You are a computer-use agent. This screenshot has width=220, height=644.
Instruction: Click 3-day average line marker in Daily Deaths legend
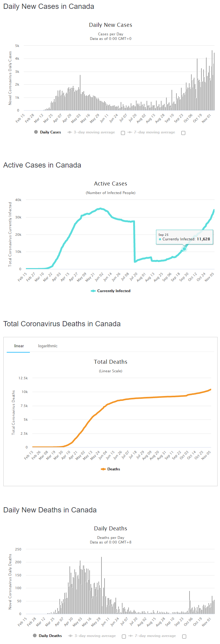pos(71,636)
